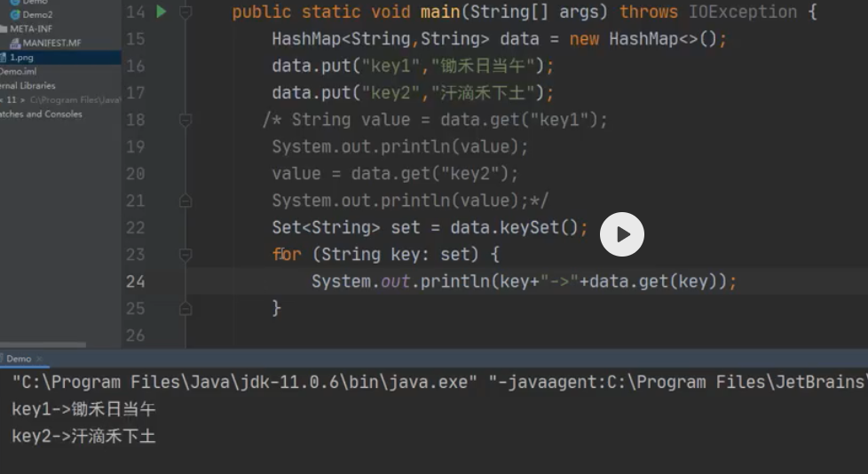868x474 pixels.
Task: Click the MANIFEST.MF file icon
Action: pyautogui.click(x=15, y=43)
